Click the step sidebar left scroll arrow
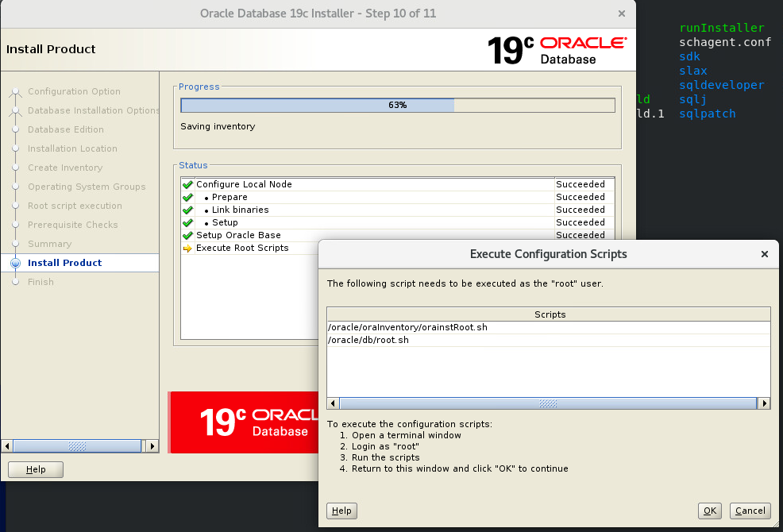Screen dimensions: 783x532 [7, 445]
